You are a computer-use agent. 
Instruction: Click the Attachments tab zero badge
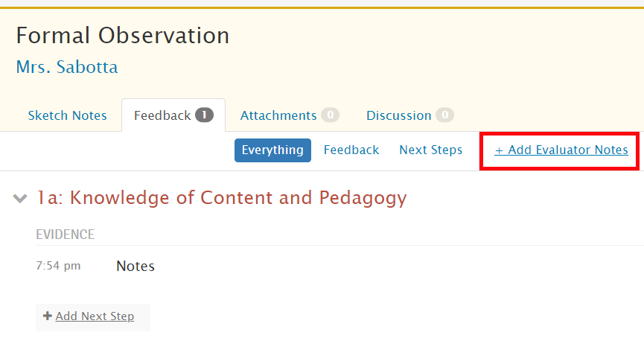point(331,115)
